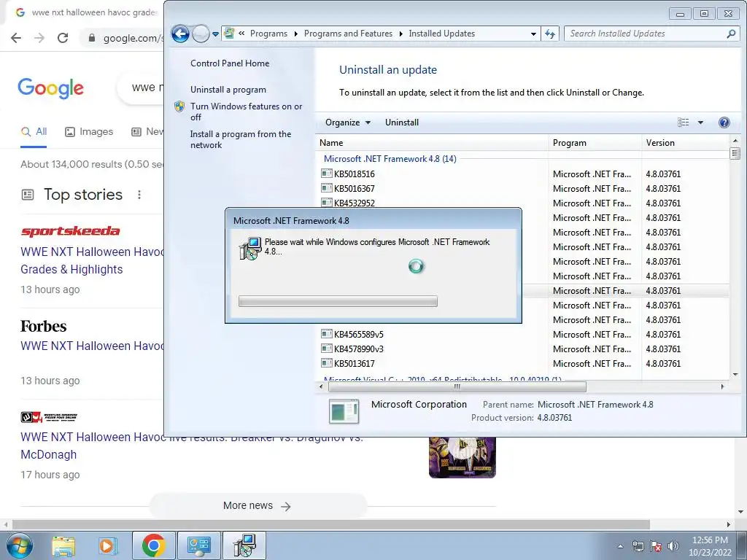Open Uninstall a program link
Viewport: 747px width, 560px height.
coord(228,90)
